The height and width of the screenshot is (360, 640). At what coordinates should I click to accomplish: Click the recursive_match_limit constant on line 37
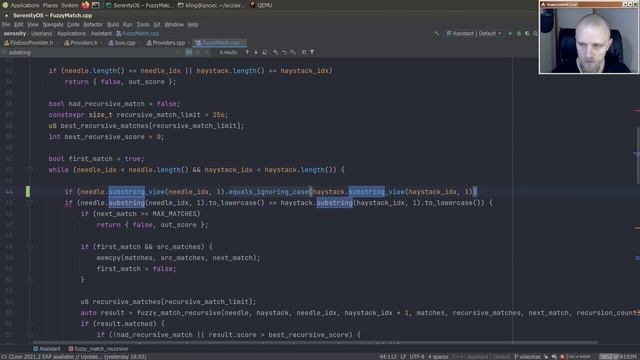tap(158, 115)
